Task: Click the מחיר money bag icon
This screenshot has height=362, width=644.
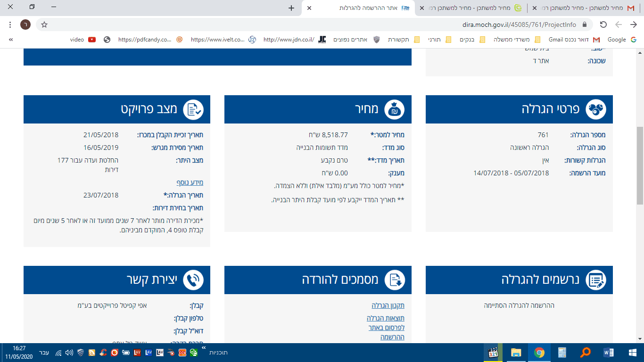Action: (395, 109)
